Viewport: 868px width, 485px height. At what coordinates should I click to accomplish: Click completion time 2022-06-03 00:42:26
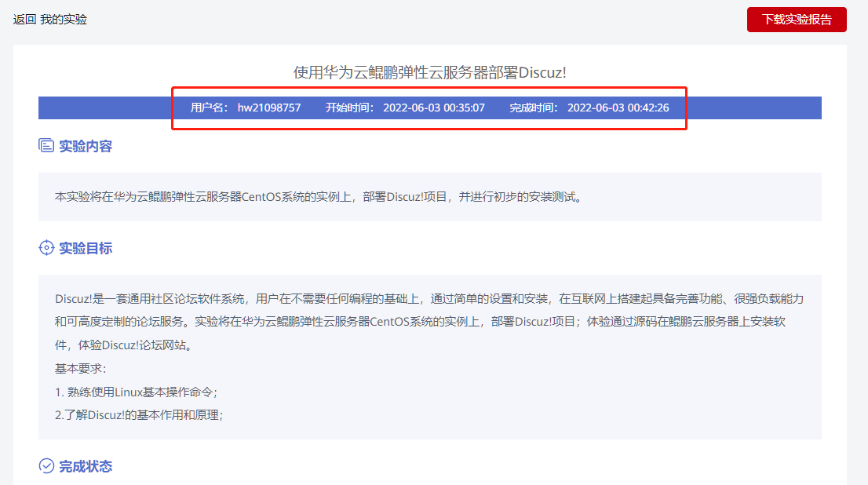(x=618, y=108)
